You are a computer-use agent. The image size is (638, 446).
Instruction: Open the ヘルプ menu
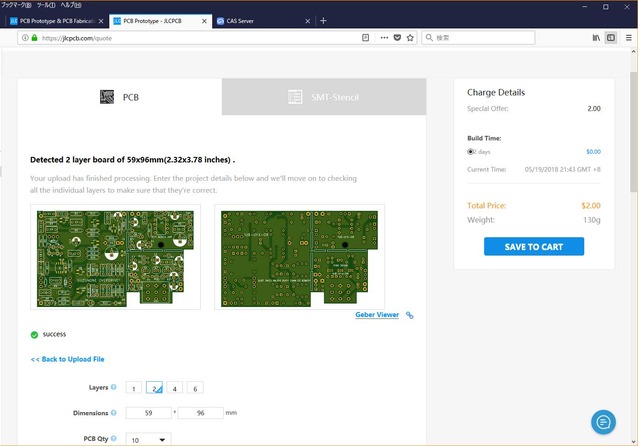[x=71, y=5]
